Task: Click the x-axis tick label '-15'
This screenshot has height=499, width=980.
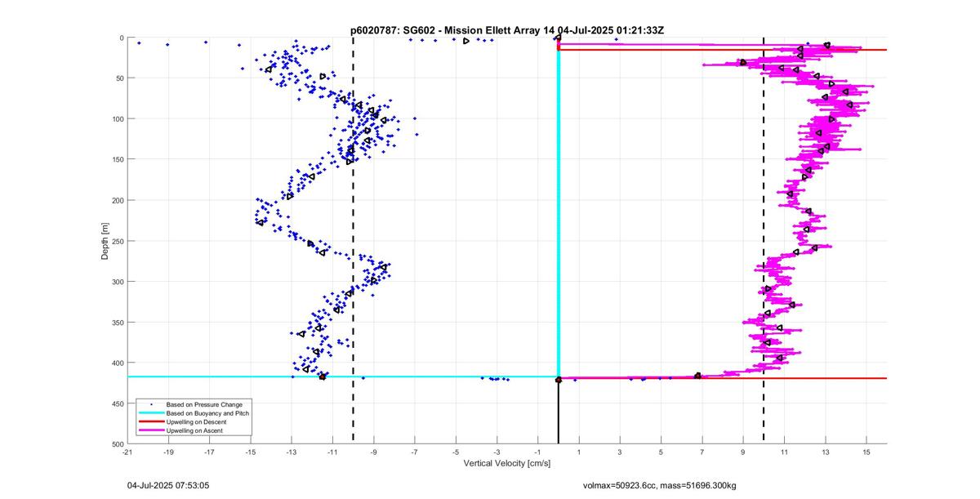Action: tap(251, 452)
